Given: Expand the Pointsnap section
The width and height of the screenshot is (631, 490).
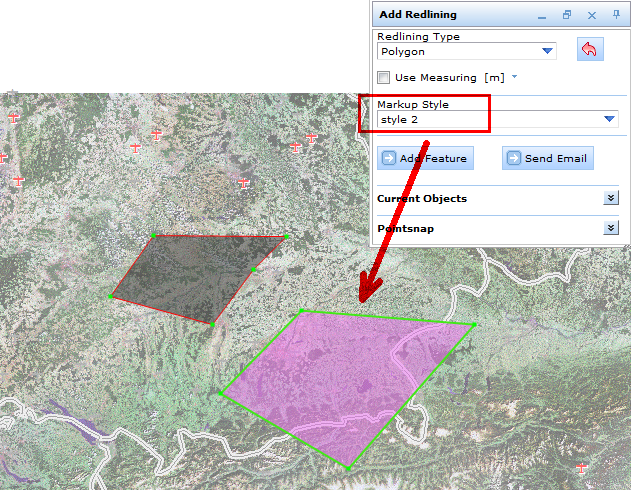Looking at the screenshot, I should 611,228.
